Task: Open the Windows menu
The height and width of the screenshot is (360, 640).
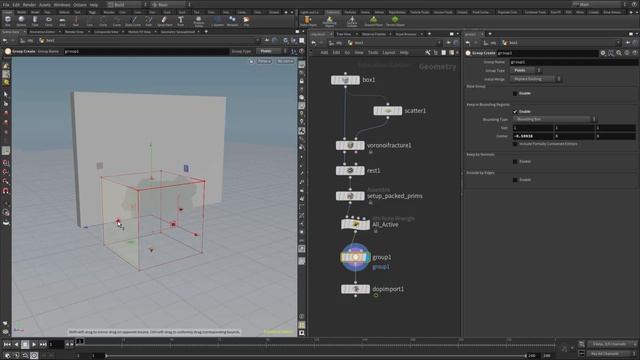Action: [62, 4]
